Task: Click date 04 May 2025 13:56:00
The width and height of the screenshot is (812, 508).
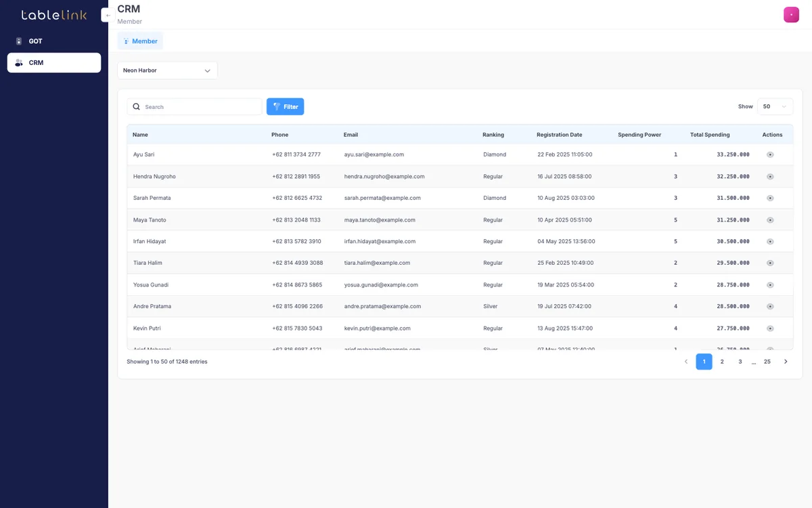Action: 566,241
